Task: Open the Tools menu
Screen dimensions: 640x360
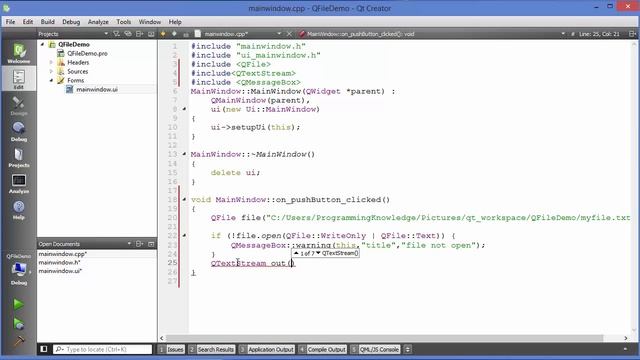Action: (x=124, y=22)
